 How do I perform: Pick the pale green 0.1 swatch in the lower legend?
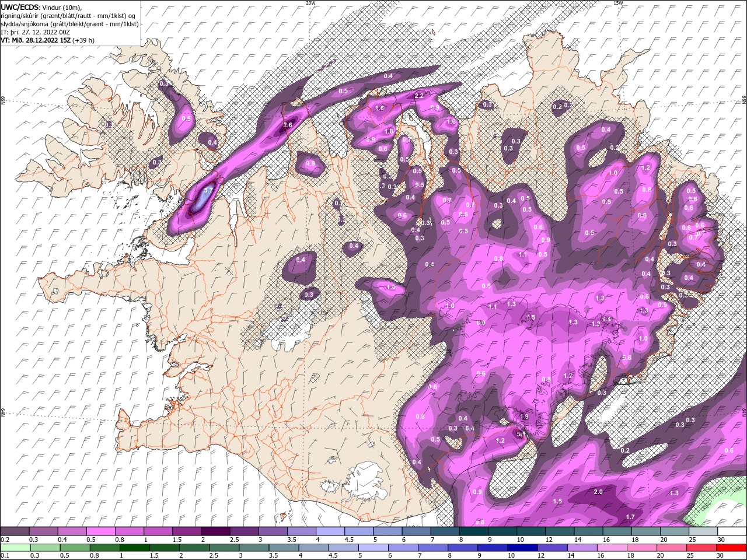point(15,547)
